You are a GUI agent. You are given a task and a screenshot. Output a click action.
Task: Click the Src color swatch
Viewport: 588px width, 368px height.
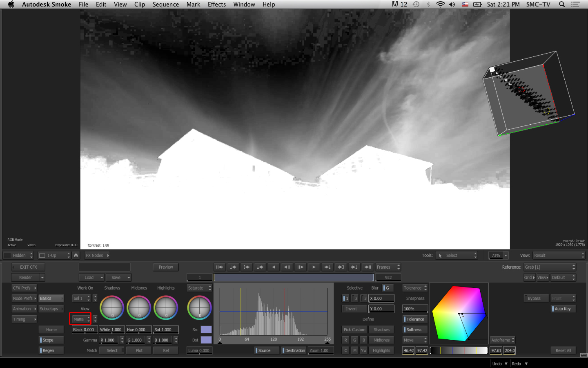point(206,330)
